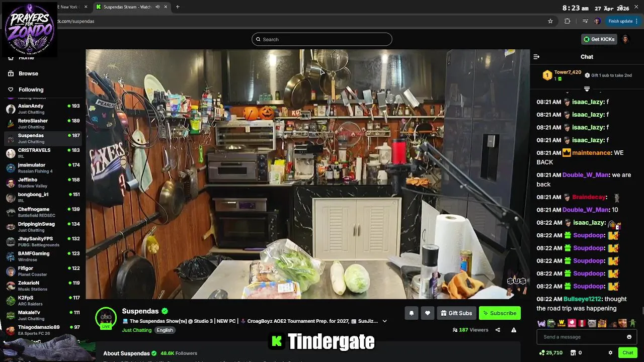Click the Suspendas channel avatar with LIVE badge

coord(106,318)
